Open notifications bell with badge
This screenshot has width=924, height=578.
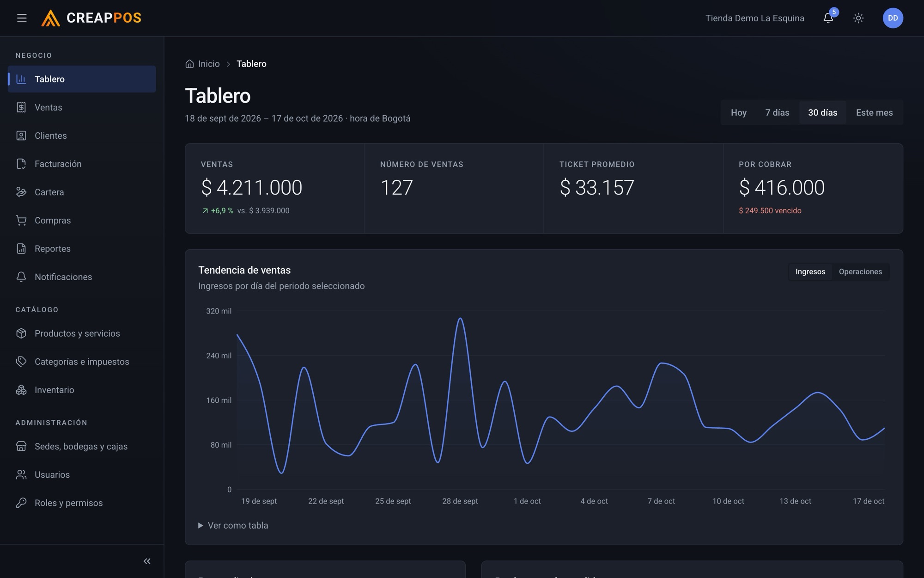(x=828, y=18)
